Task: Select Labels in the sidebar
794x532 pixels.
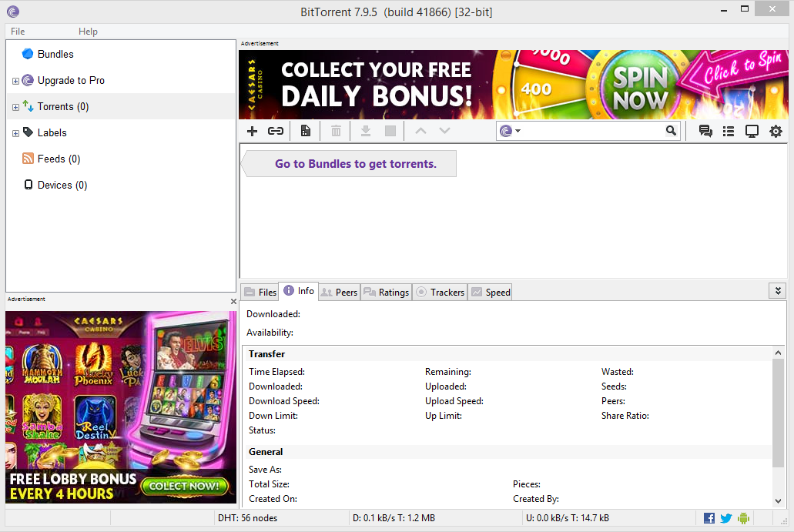Action: click(52, 133)
